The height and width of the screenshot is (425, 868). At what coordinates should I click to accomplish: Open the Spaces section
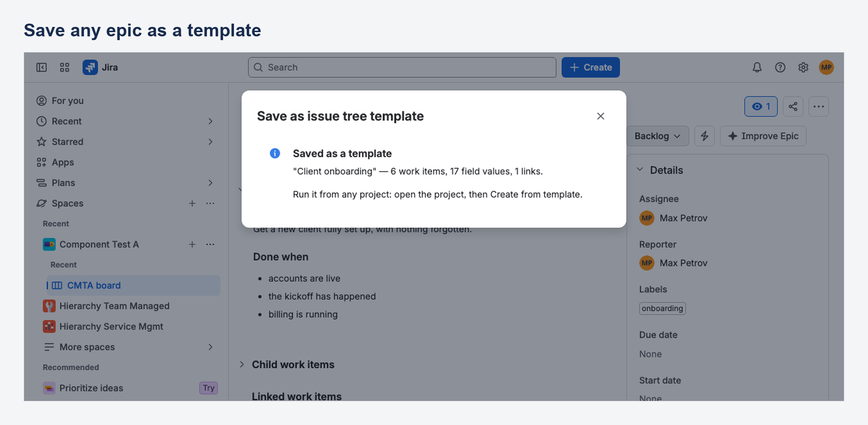pyautogui.click(x=67, y=204)
